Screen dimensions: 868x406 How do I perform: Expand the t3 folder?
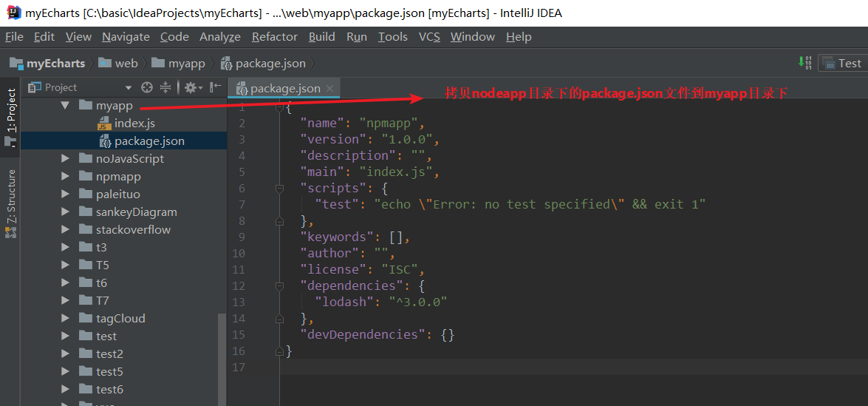point(65,247)
